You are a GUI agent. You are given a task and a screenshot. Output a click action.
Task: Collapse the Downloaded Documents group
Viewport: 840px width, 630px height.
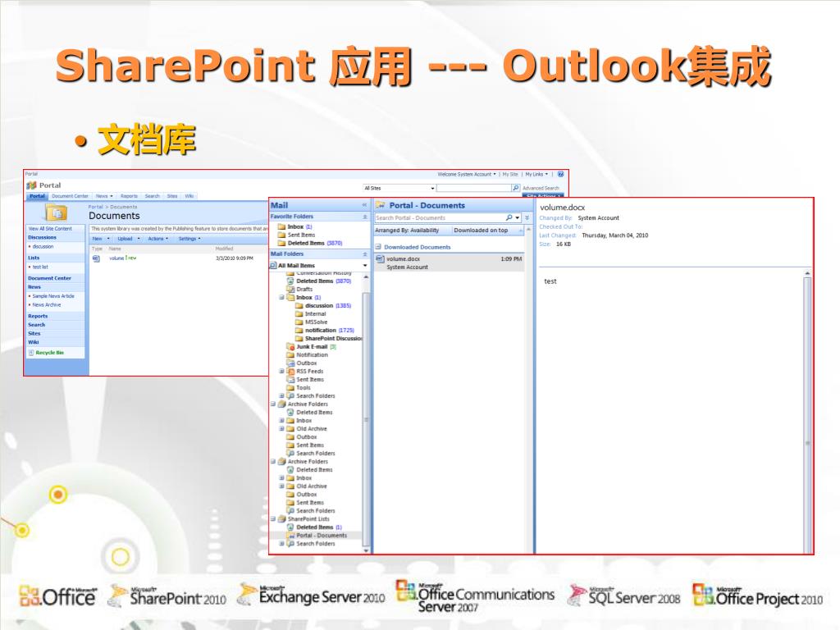377,247
